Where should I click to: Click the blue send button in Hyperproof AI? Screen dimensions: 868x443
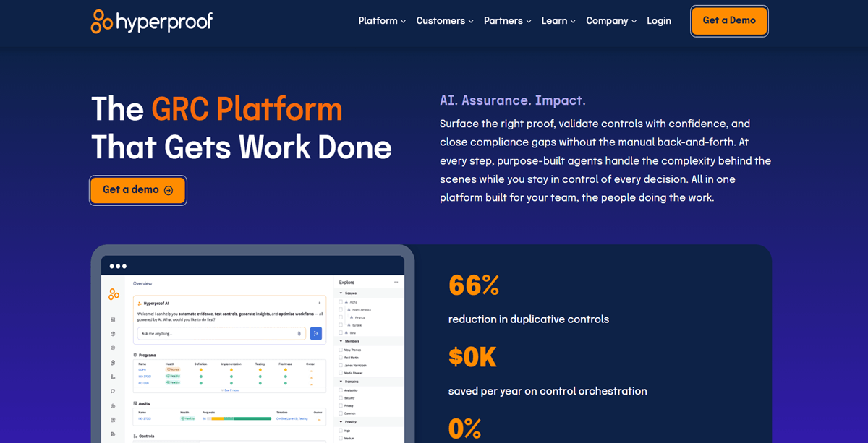(x=316, y=333)
